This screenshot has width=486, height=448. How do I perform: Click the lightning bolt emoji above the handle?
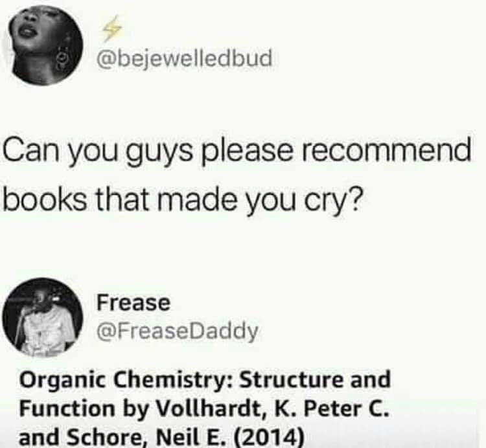click(112, 28)
